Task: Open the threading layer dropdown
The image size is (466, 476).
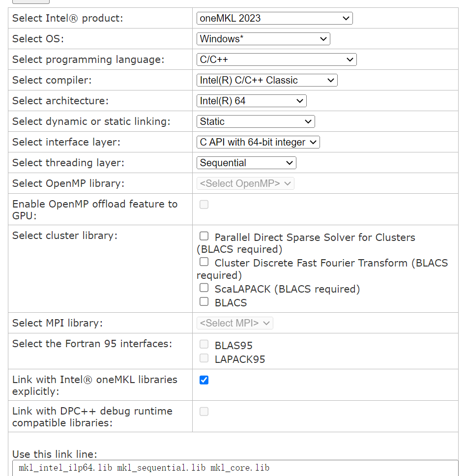Action: (x=246, y=163)
